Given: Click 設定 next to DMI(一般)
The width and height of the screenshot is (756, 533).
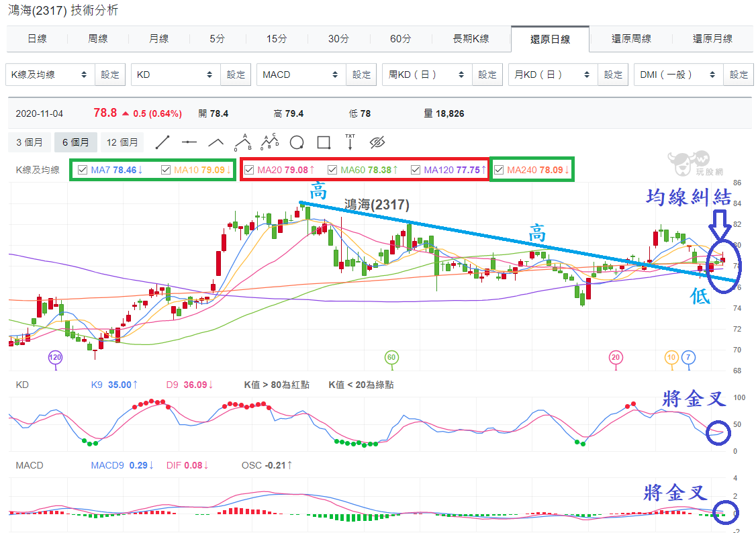Looking at the screenshot, I should pyautogui.click(x=739, y=75).
